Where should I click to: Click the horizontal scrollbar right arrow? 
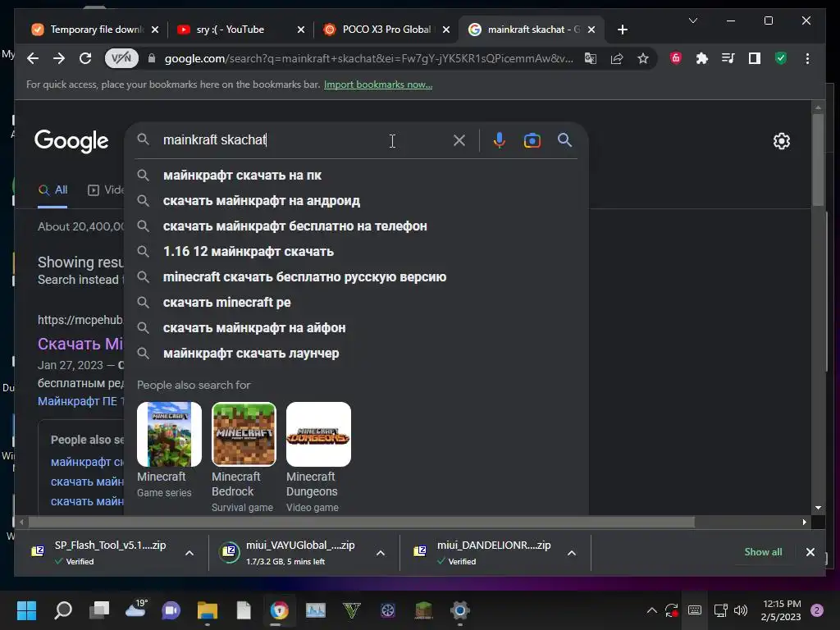pyautogui.click(x=804, y=522)
